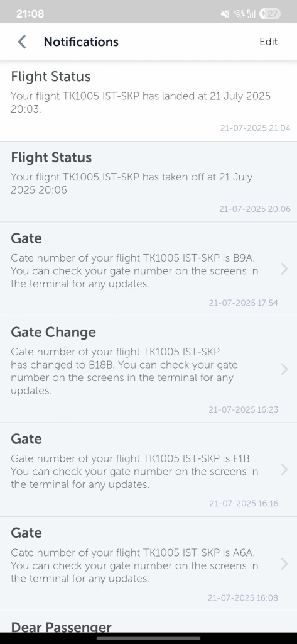Screen dimensions: 297x644
Task: Open gate F1B notification text
Action: 134,471
